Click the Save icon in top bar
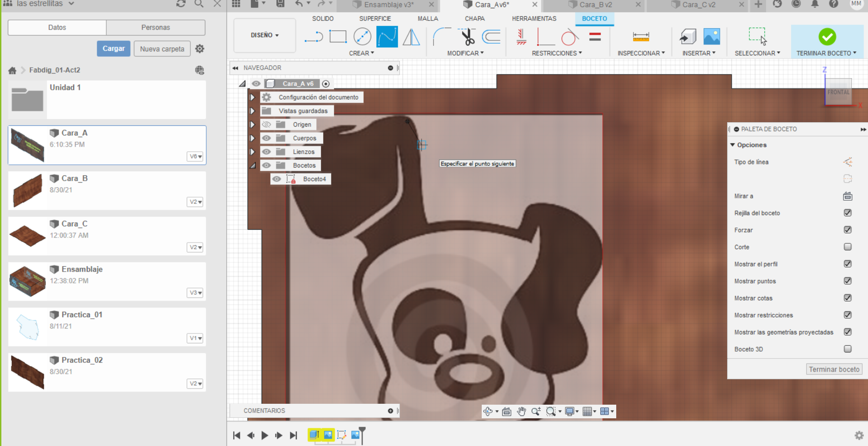 point(280,4)
